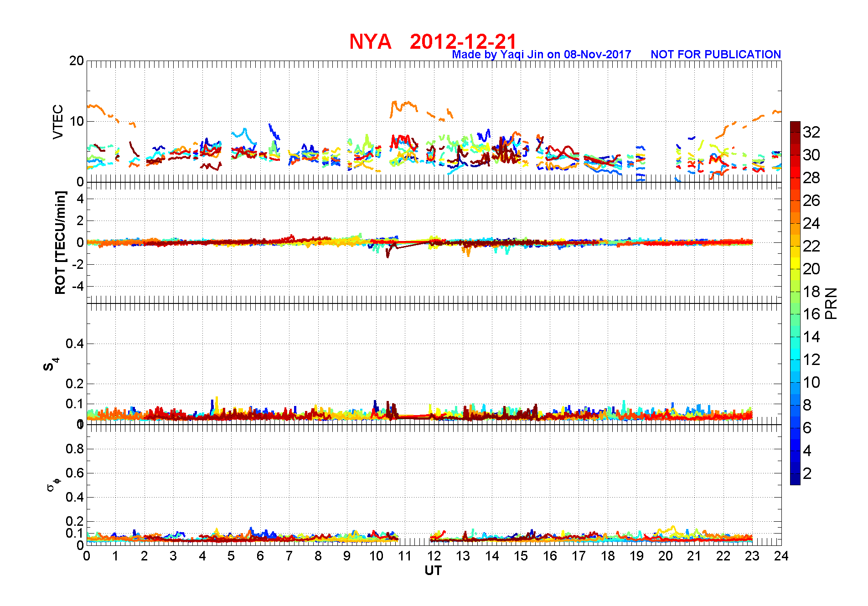Click the dark blue bottom of the PRN colorbar
868x606 pixels.
click(795, 479)
